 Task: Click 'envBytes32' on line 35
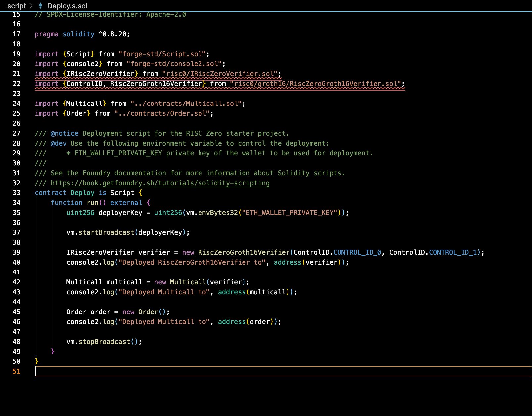click(218, 213)
